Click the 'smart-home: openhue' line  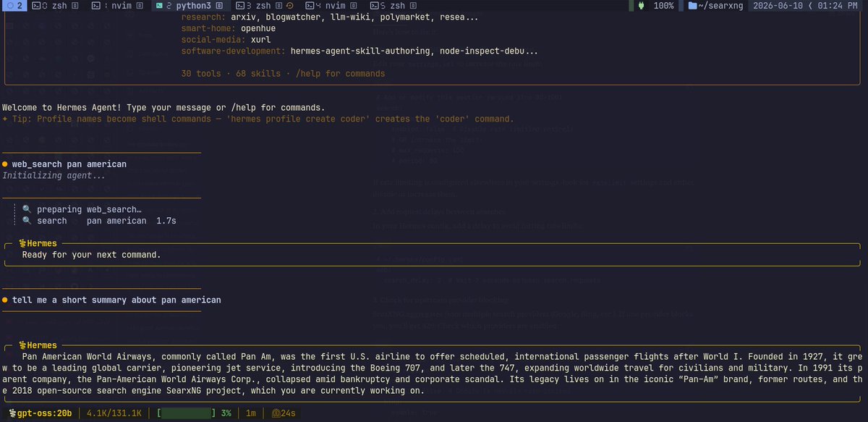pyautogui.click(x=229, y=28)
